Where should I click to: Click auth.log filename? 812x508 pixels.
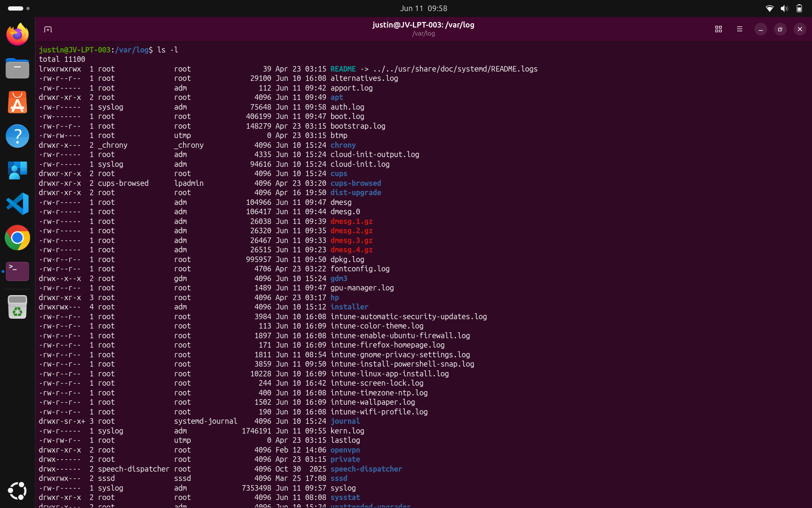coord(347,107)
